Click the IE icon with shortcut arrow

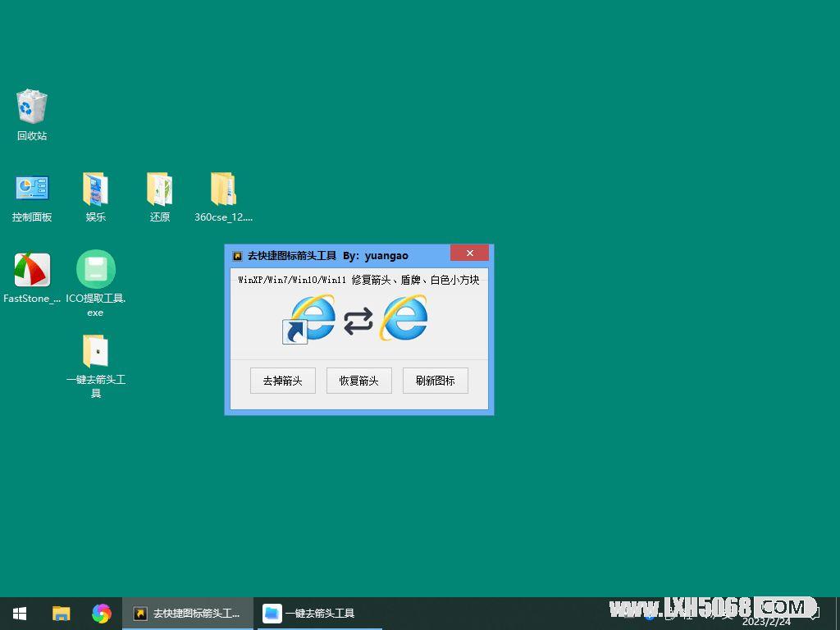[x=309, y=319]
